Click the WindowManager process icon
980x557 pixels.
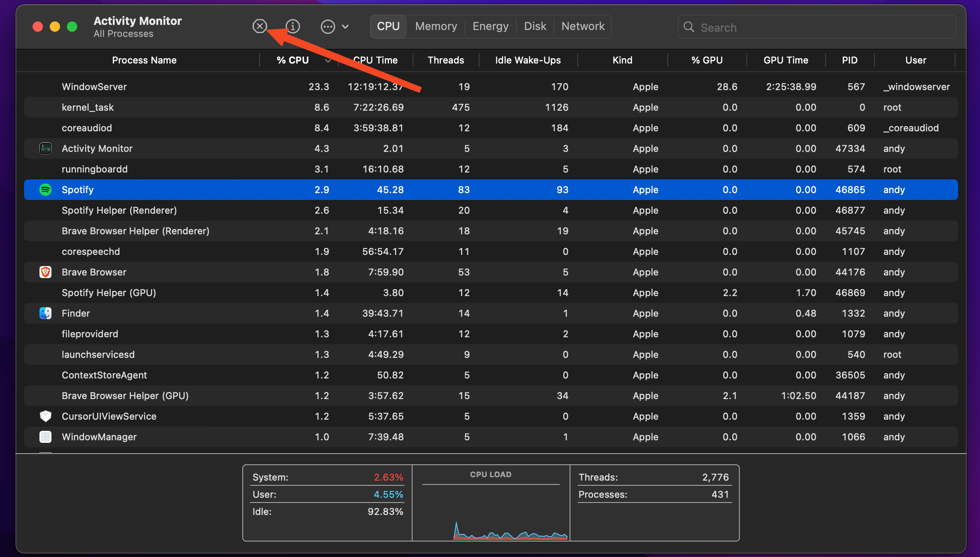click(45, 436)
